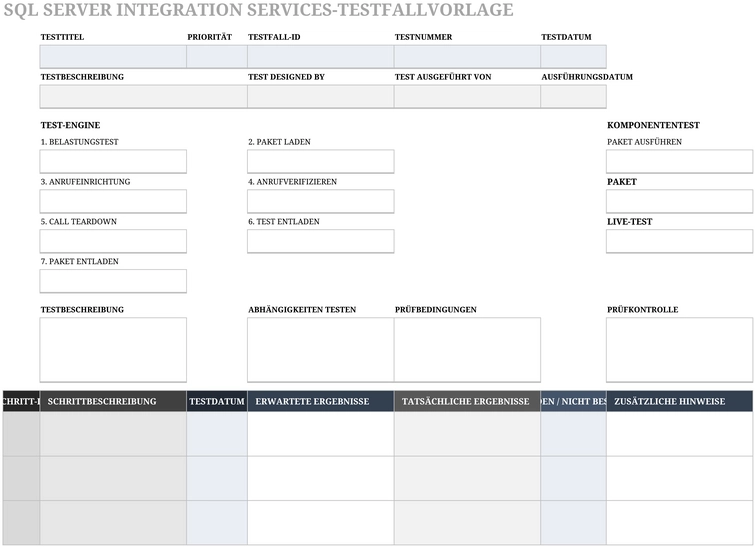
Task: Click first row cell under ZUSÄTZLICHE HINWEISE
Action: point(679,434)
